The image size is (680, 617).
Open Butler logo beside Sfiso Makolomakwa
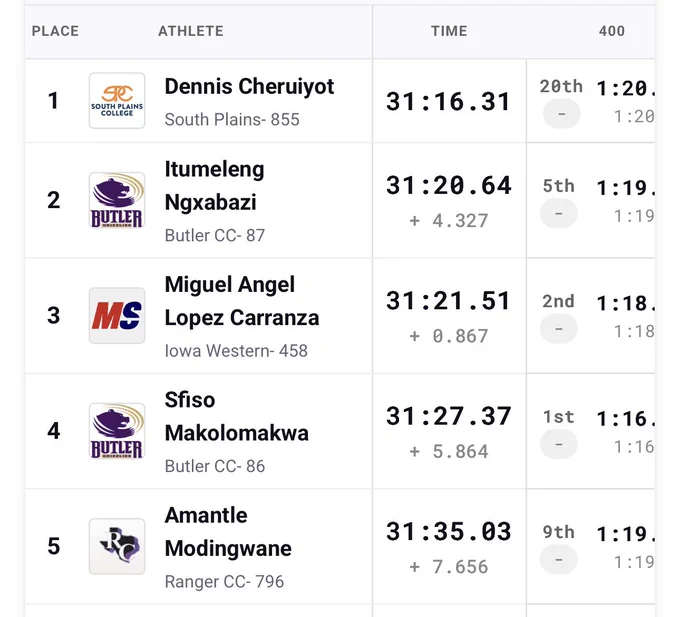click(x=117, y=431)
